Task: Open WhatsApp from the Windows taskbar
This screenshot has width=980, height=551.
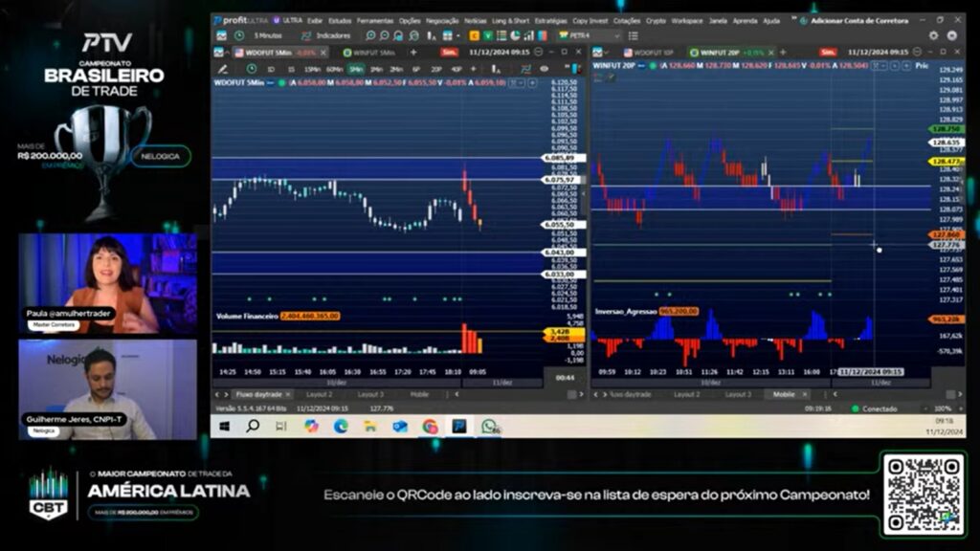Action: [x=489, y=427]
